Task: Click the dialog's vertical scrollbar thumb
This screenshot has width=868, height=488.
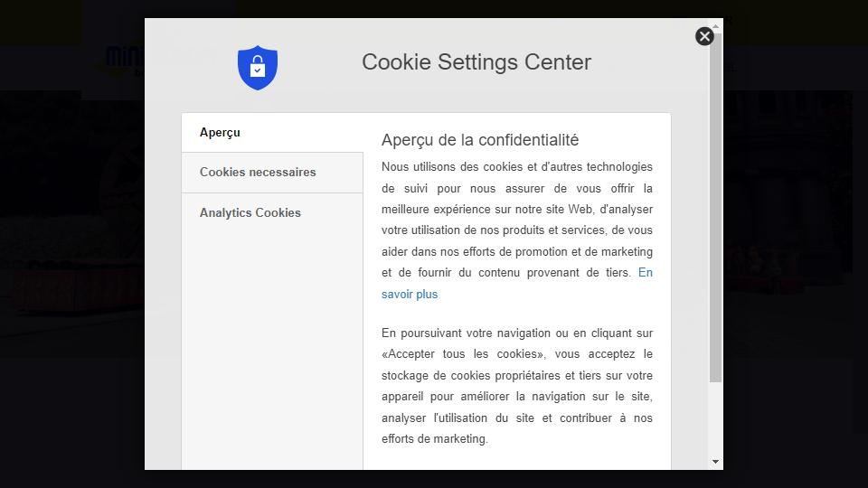Action: tap(716, 208)
